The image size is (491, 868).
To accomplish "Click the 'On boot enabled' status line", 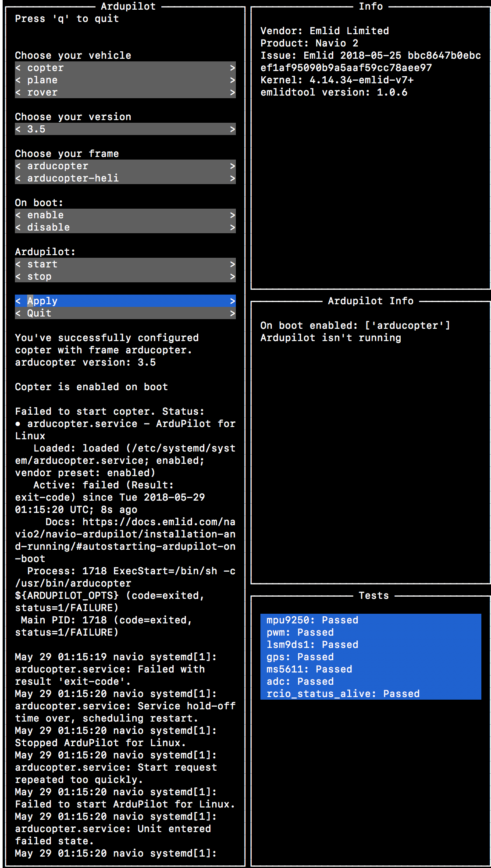I will 355,325.
